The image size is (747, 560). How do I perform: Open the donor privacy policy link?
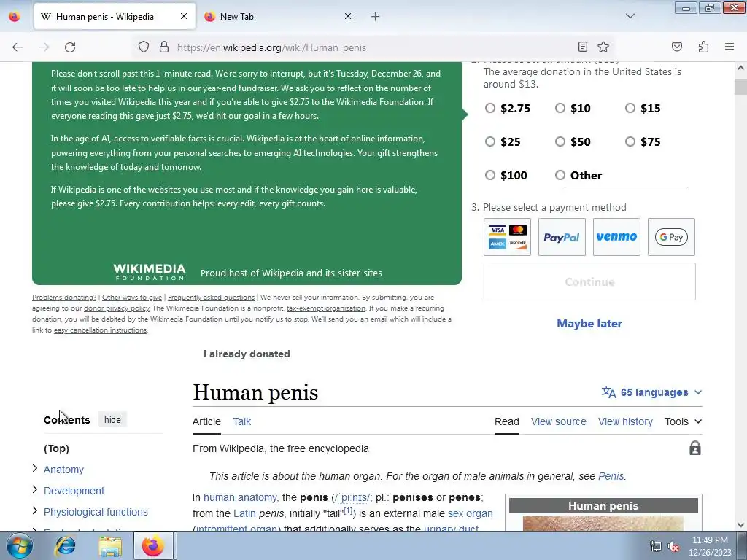pyautogui.click(x=117, y=308)
